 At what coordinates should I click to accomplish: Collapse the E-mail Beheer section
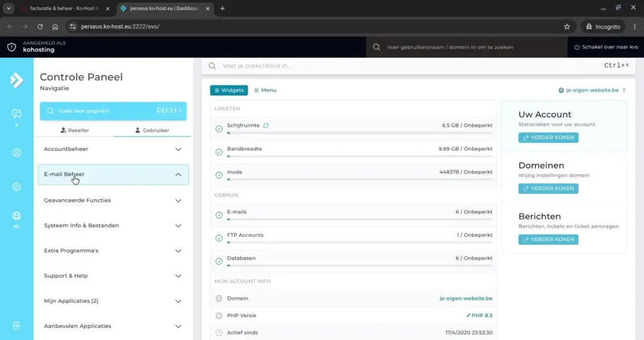[113, 175]
